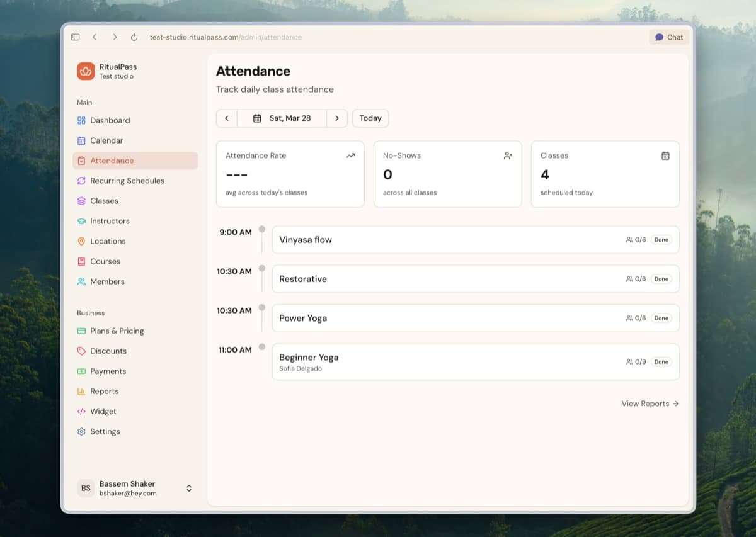Viewport: 756px width, 537px height.
Task: Go back with browser back arrow
Action: [x=94, y=37]
